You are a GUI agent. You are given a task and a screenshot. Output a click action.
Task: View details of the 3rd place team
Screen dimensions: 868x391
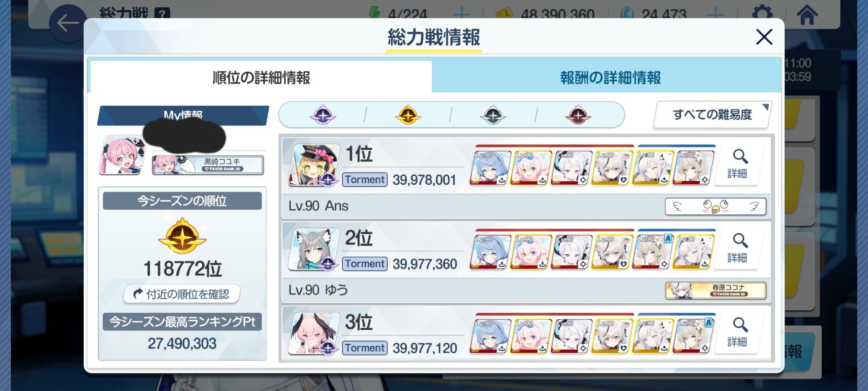737,333
